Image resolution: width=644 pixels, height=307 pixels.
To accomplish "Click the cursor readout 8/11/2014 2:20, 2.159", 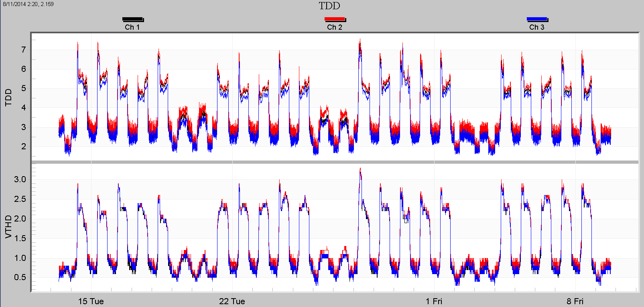I will point(28,4).
